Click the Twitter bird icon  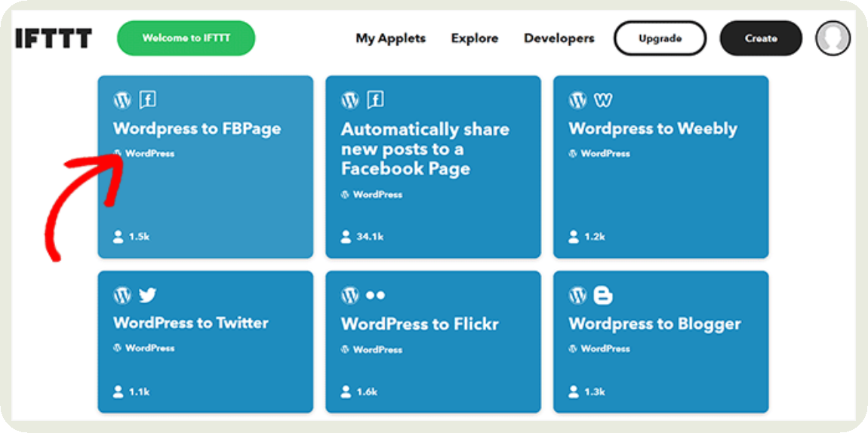point(148,295)
